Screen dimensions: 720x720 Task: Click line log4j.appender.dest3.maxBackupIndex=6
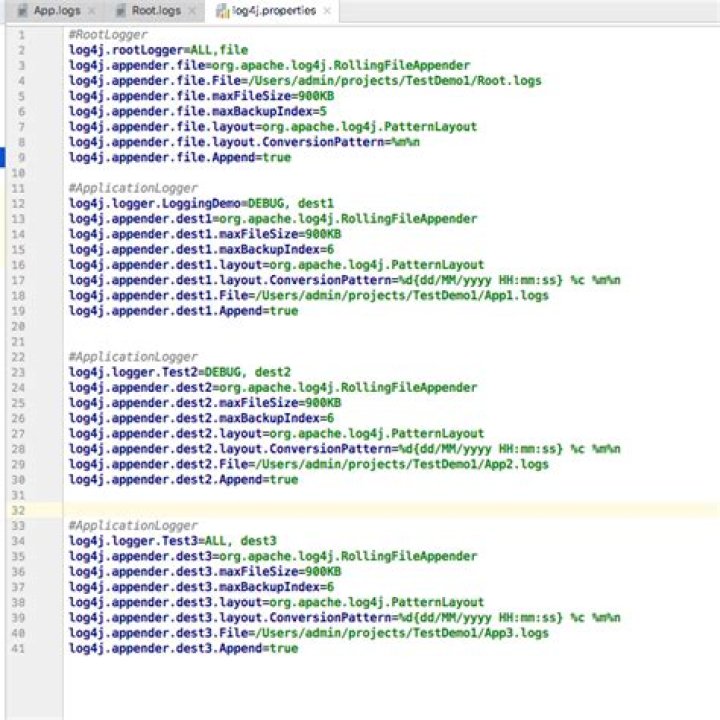pyautogui.click(x=201, y=587)
